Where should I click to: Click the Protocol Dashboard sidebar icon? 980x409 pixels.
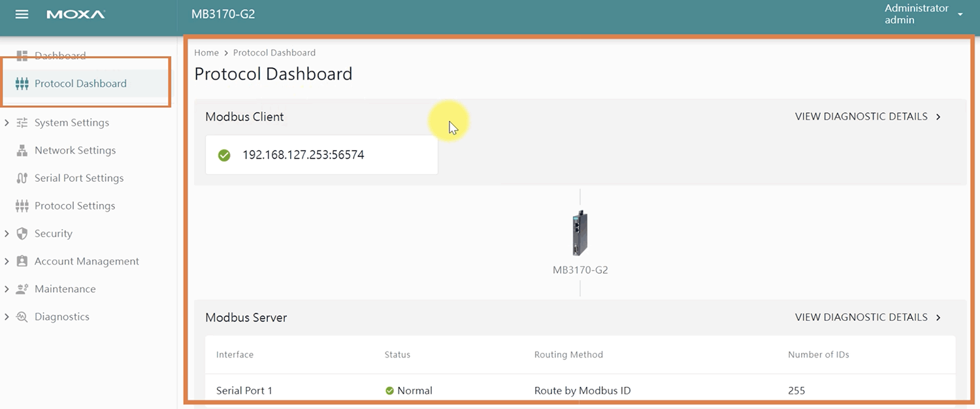pos(22,84)
